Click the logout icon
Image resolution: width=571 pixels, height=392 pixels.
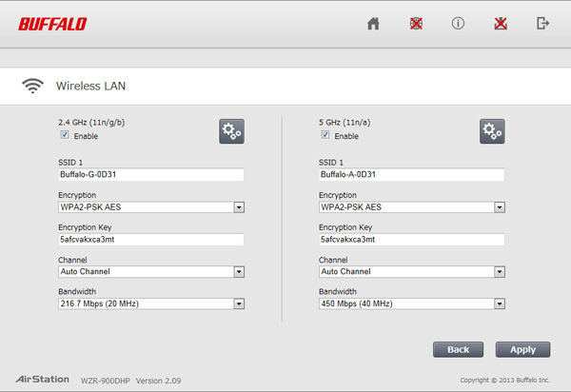click(543, 24)
